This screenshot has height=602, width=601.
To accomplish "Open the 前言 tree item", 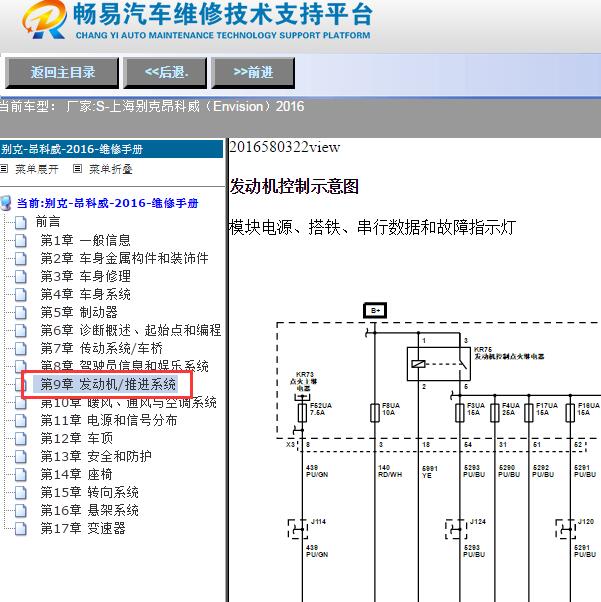I will pyautogui.click(x=48, y=222).
